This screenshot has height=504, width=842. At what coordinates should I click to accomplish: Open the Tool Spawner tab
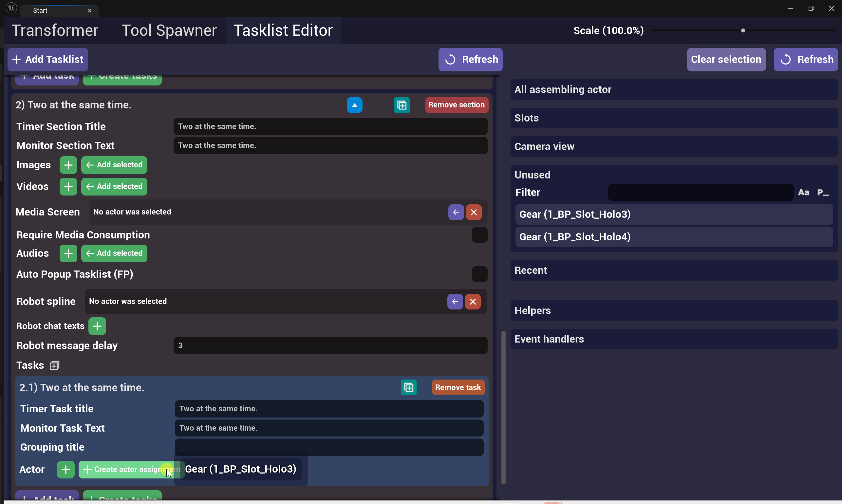click(x=169, y=30)
